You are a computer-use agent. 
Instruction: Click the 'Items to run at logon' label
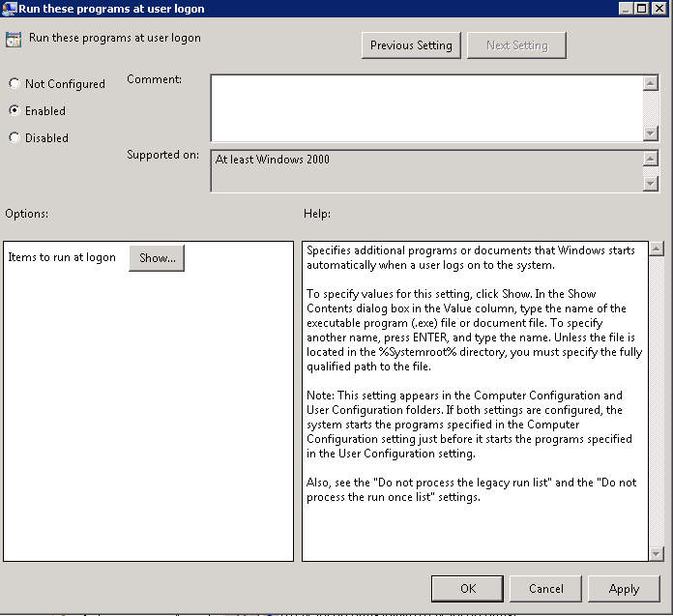[x=62, y=257]
